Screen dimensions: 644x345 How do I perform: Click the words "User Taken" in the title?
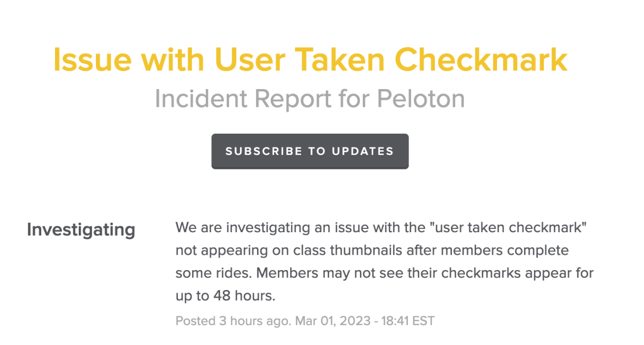click(299, 60)
